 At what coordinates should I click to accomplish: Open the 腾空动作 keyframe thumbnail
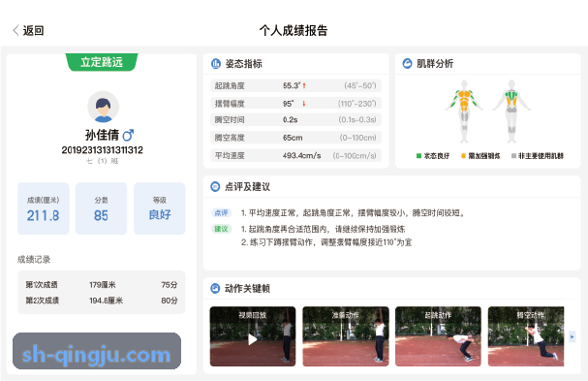pyautogui.click(x=526, y=336)
